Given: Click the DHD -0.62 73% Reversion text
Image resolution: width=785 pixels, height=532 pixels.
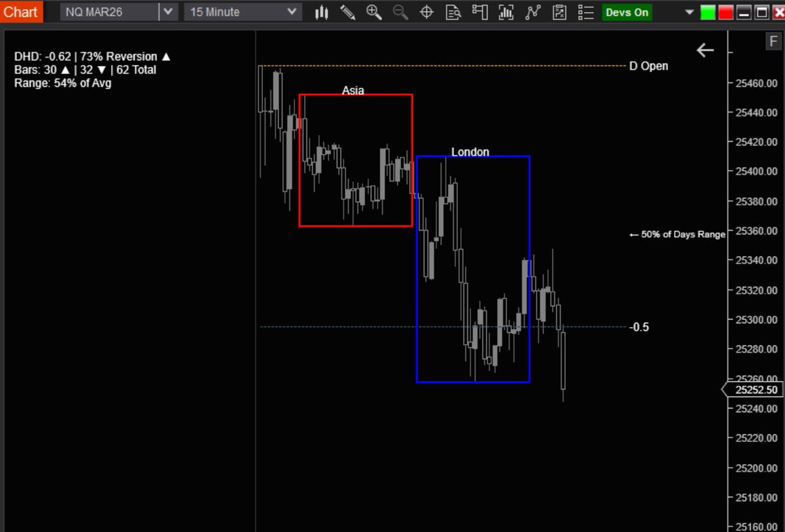Looking at the screenshot, I should click(x=92, y=57).
